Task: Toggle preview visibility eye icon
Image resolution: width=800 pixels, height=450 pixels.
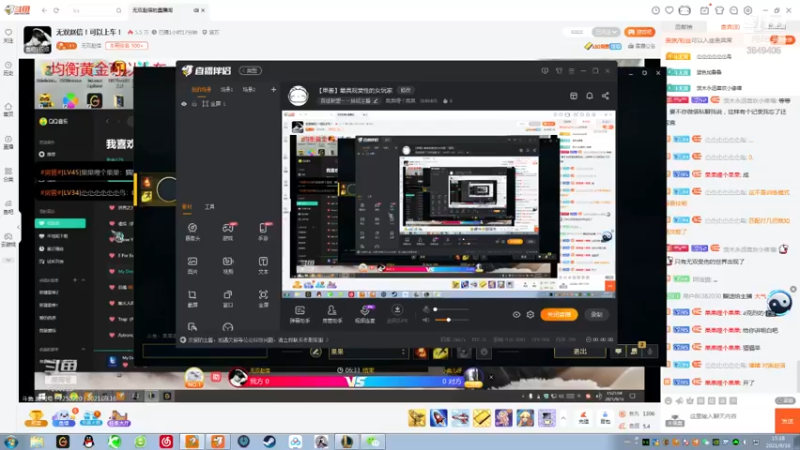Action: point(516,315)
